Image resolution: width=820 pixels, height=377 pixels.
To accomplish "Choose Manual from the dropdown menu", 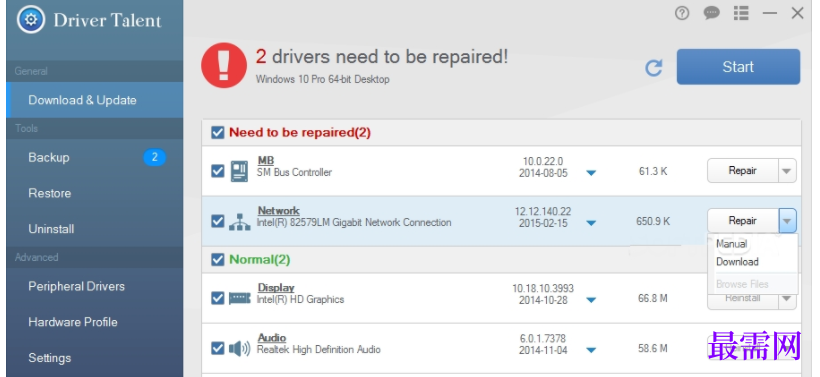I will (x=732, y=244).
